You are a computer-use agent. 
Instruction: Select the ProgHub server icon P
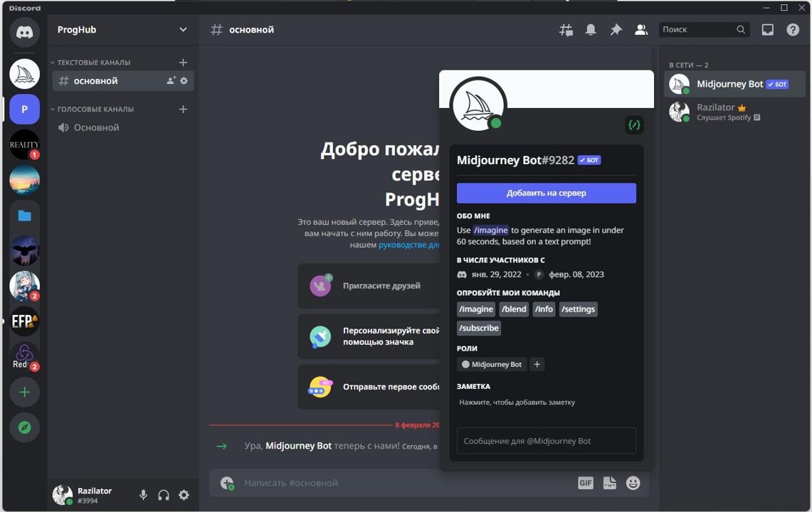pyautogui.click(x=24, y=110)
